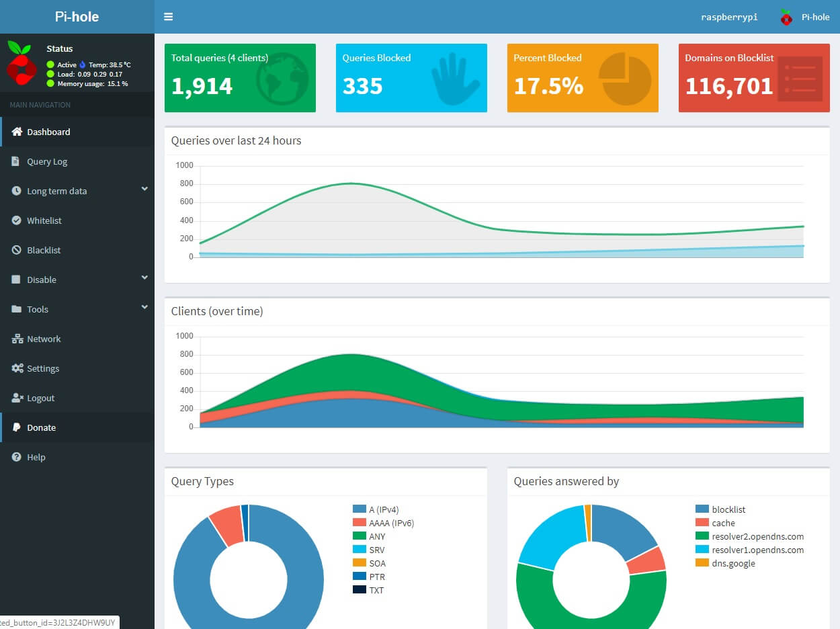Toggle cache legend swatch
Image resolution: width=840 pixels, height=629 pixels.
pyautogui.click(x=702, y=523)
